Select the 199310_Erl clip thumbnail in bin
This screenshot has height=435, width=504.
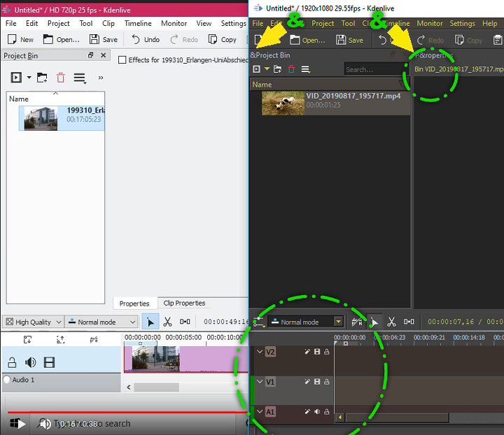click(41, 118)
